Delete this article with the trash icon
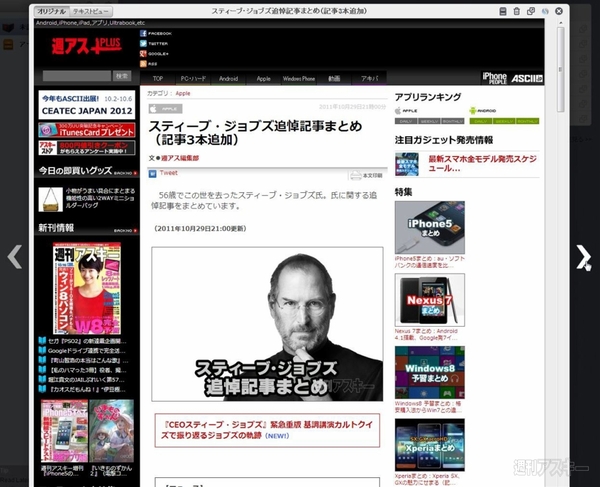 [517, 11]
